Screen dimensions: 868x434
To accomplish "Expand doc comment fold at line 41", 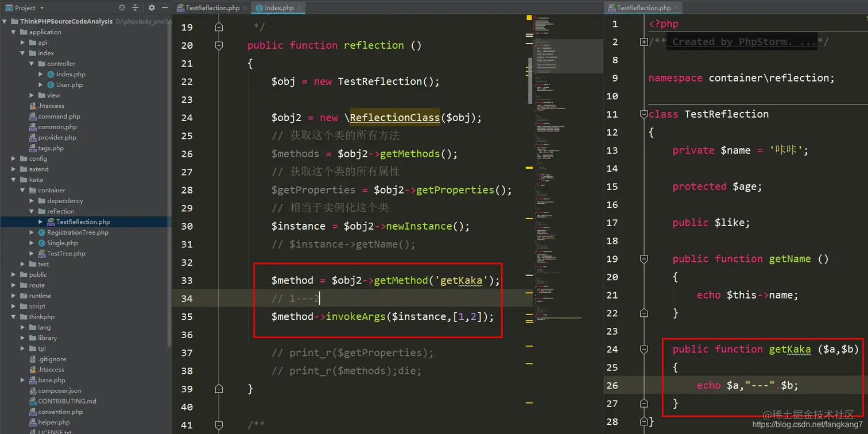I will [x=219, y=425].
